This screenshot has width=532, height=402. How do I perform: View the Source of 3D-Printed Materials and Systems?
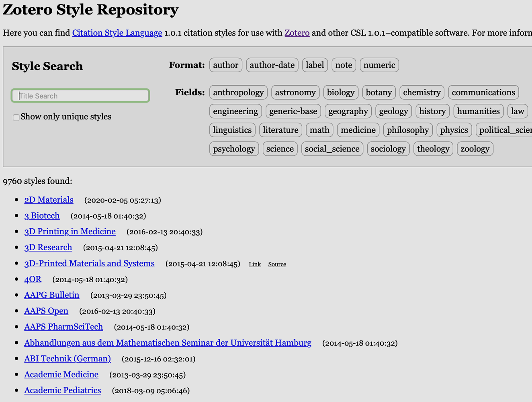coord(277,264)
